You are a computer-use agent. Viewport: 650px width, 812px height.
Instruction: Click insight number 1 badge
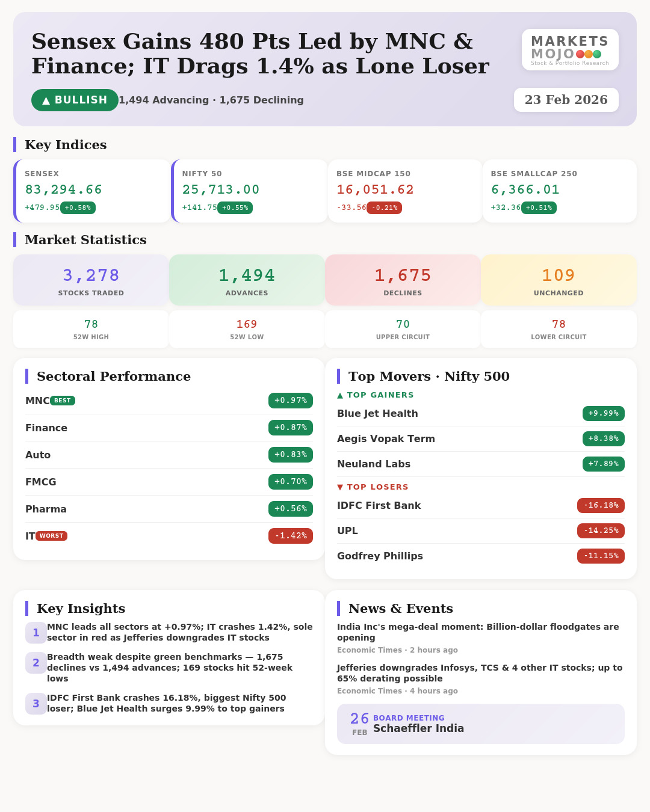coord(36,633)
